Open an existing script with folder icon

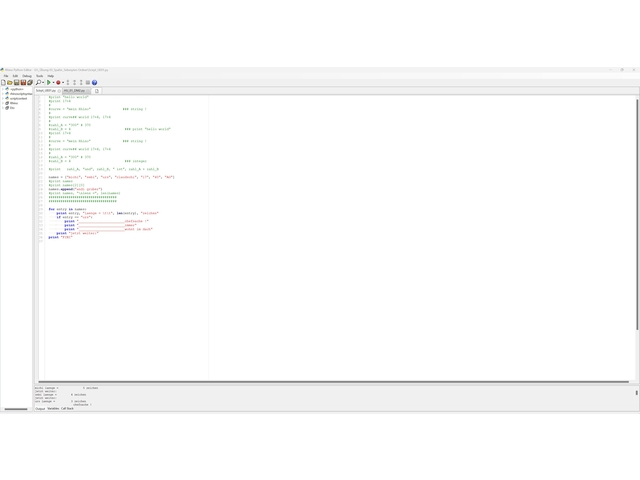point(10,82)
